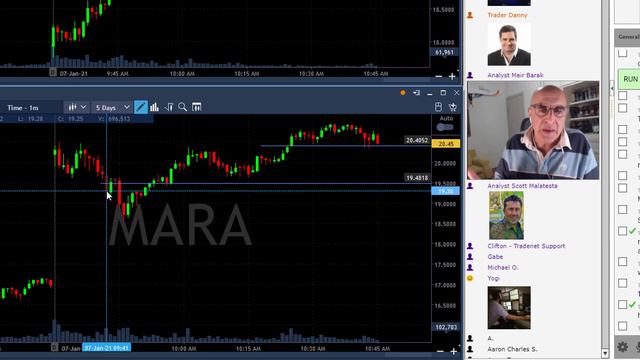Click the orange dot indicator in chart title bar

coord(403,93)
